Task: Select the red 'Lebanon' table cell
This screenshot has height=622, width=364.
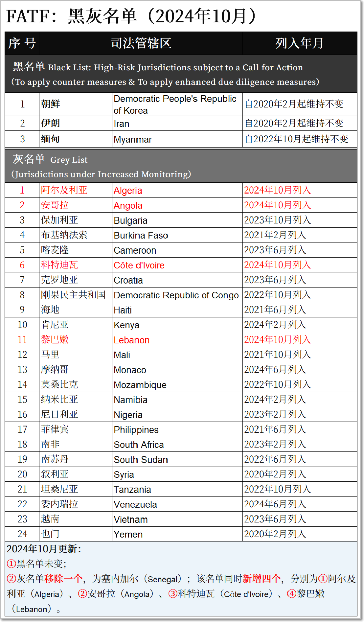Action: (177, 340)
